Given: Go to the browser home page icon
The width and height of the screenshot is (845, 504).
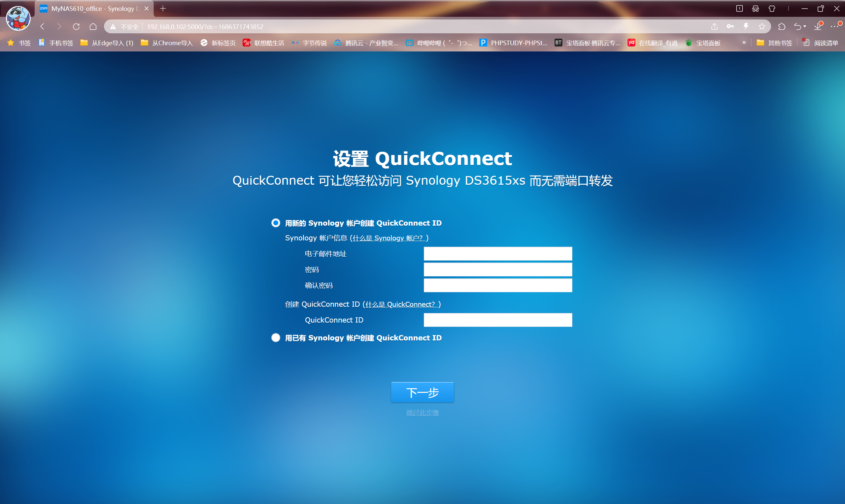Looking at the screenshot, I should click(93, 26).
